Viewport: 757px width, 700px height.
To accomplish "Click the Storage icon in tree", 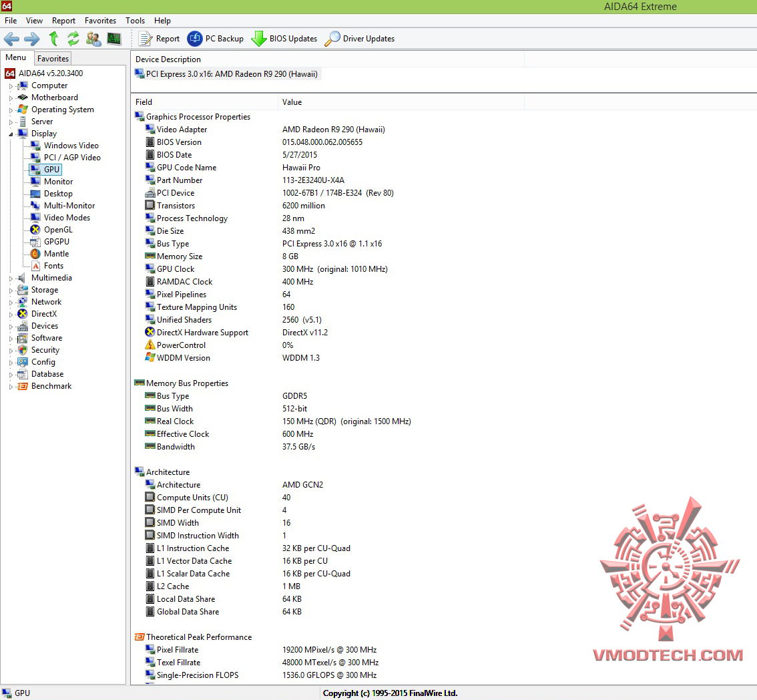I will [x=23, y=290].
